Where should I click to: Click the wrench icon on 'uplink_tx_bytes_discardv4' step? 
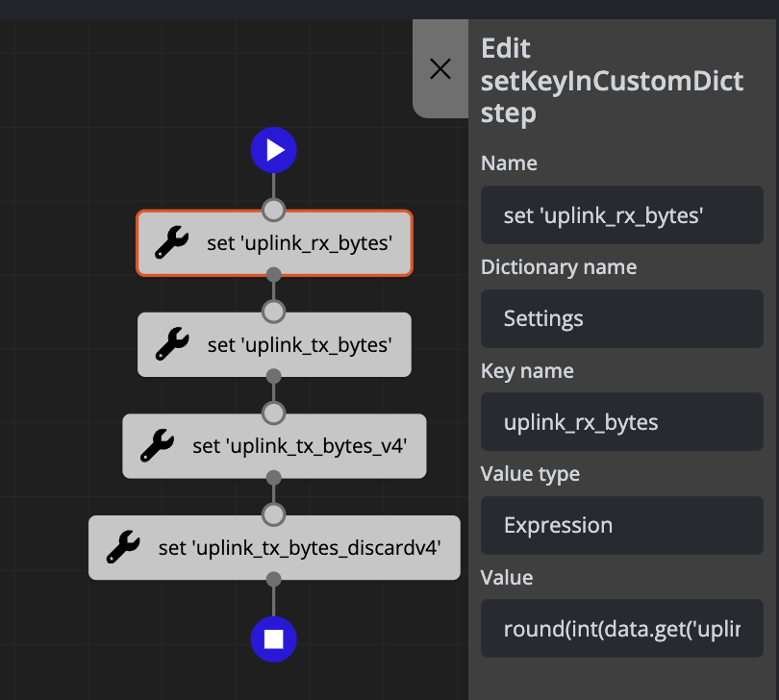click(124, 548)
